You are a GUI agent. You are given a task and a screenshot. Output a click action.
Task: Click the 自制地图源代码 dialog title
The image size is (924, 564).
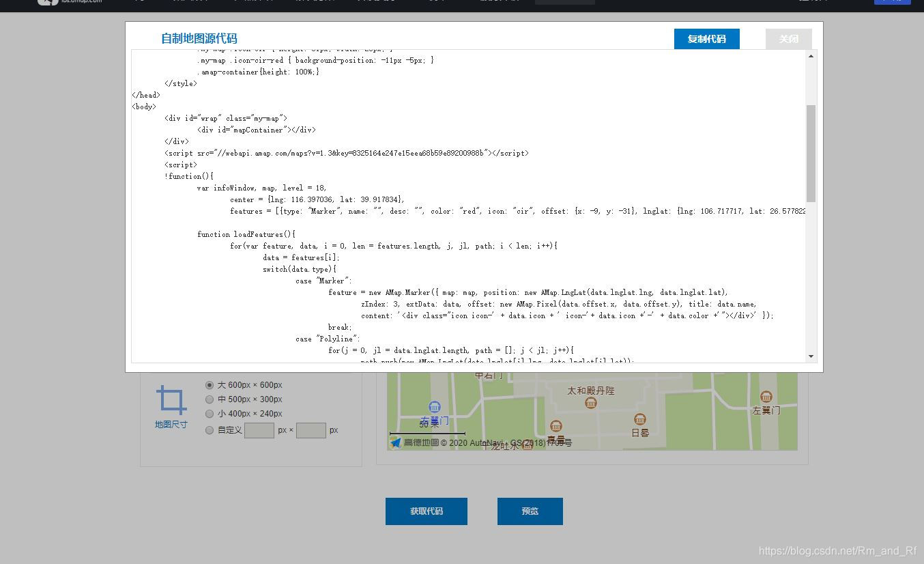199,39
